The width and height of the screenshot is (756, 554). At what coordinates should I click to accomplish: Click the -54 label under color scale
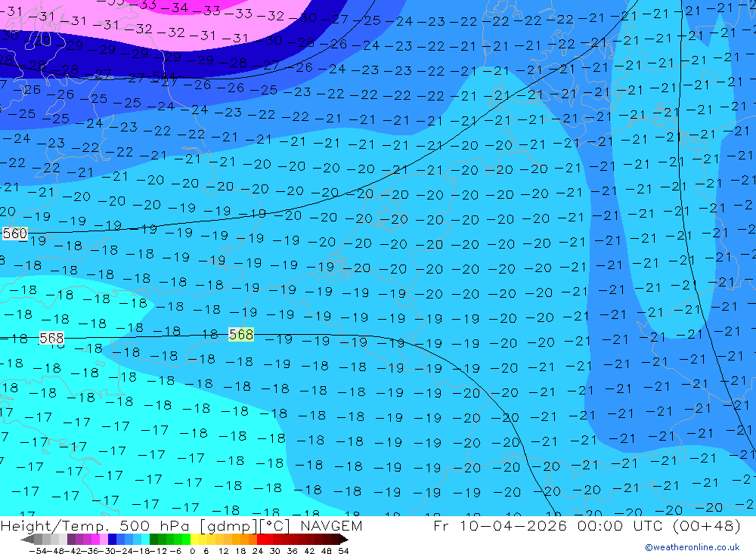pyautogui.click(x=38, y=551)
